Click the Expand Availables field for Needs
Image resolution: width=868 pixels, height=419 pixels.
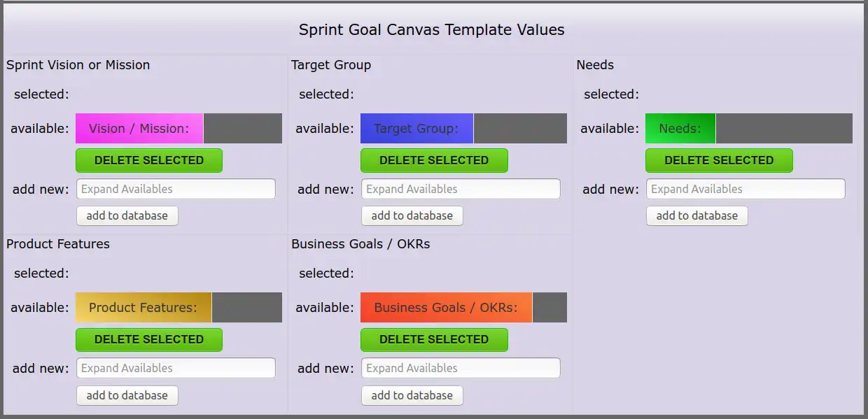pyautogui.click(x=745, y=188)
